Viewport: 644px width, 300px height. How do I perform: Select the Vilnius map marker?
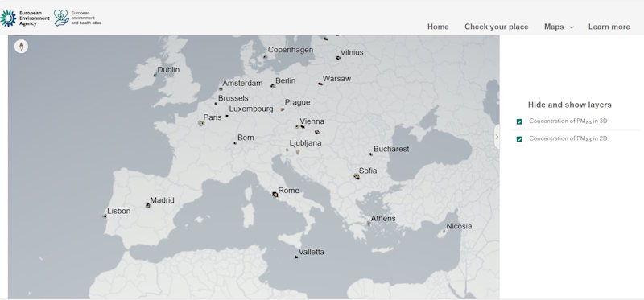coord(338,58)
